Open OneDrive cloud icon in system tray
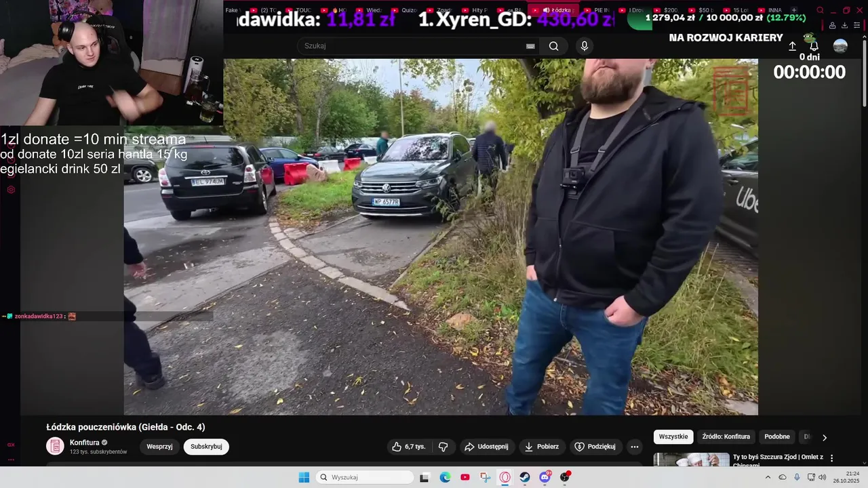 point(783,477)
